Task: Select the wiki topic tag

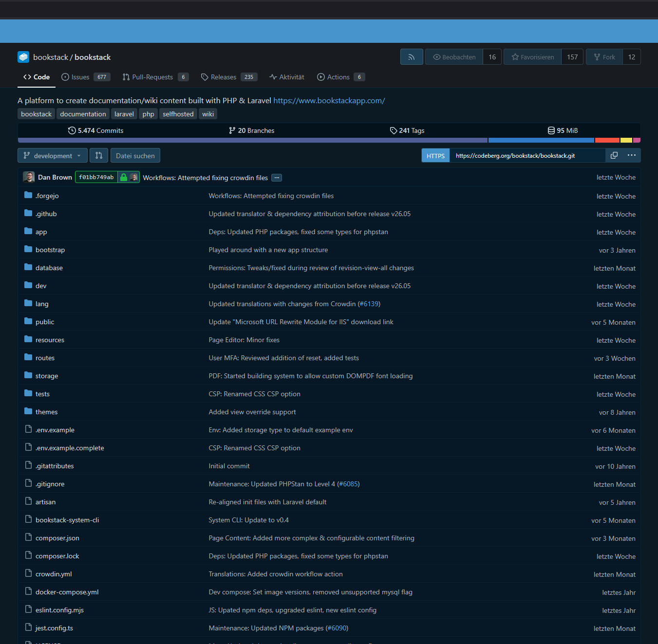Action: (208, 114)
